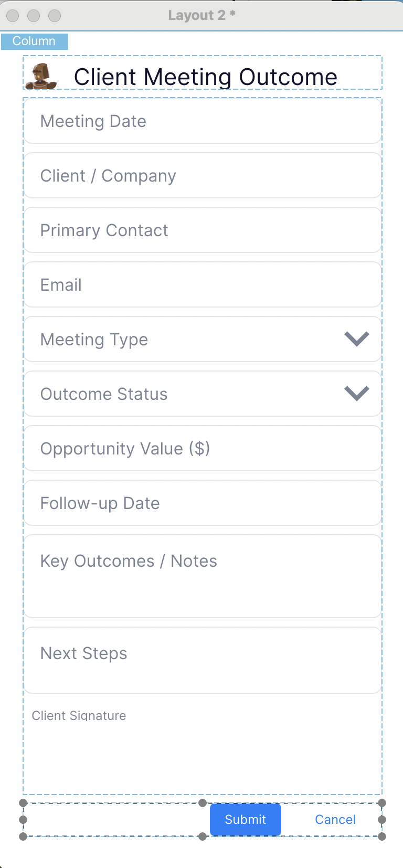Click the Email text field
The width and height of the screenshot is (403, 868).
[202, 285]
